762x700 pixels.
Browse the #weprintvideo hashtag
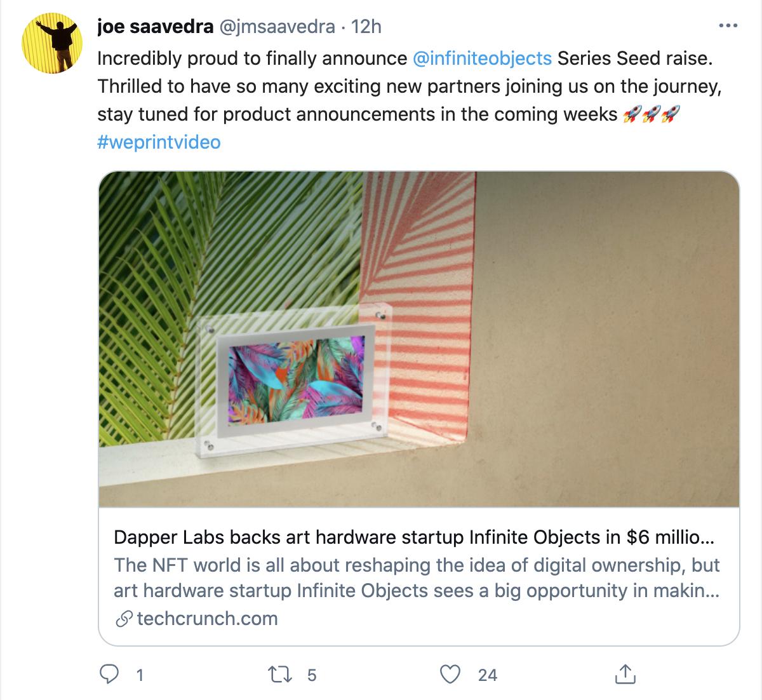coord(159,142)
